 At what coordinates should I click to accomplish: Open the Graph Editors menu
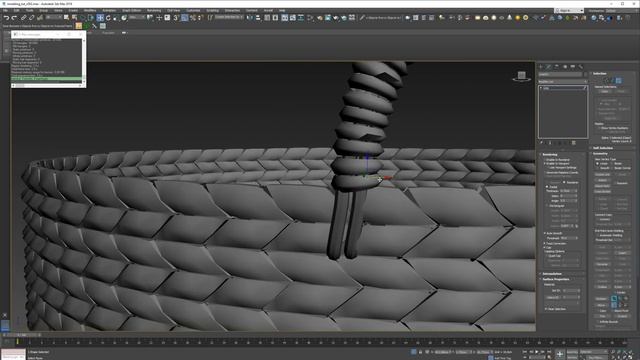pyautogui.click(x=131, y=10)
